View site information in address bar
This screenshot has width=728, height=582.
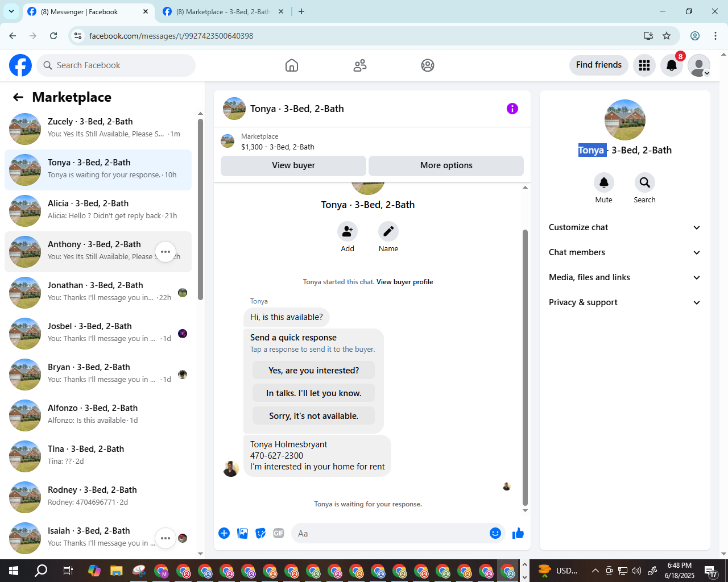coord(78,36)
